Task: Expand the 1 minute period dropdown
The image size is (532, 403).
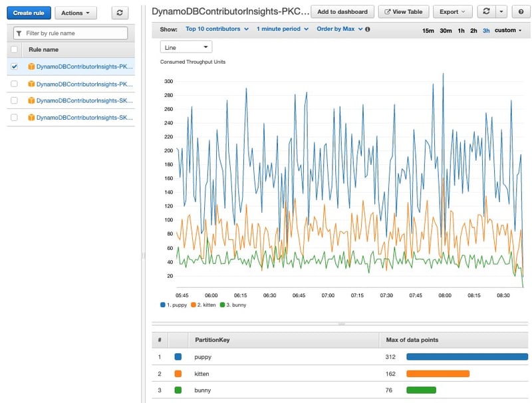Action: (283, 29)
